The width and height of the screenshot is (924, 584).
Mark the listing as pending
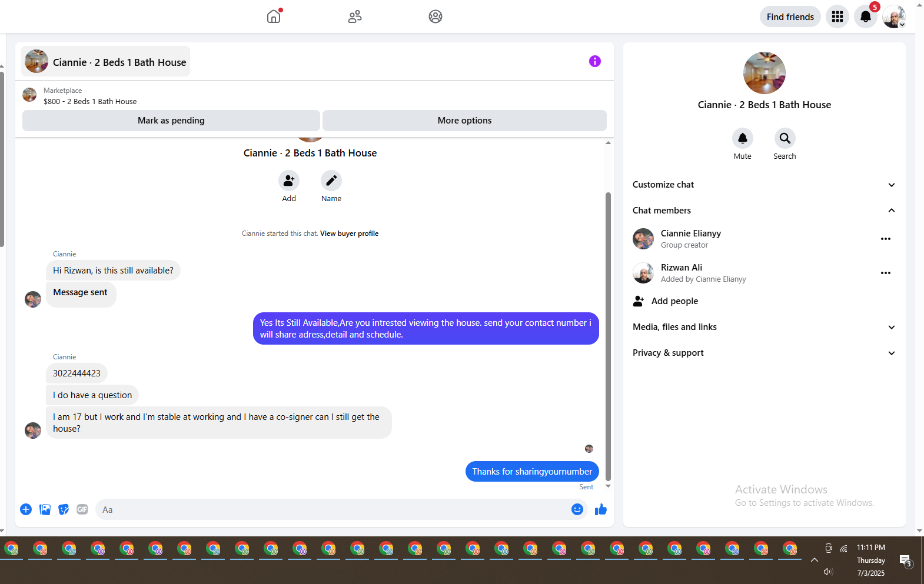pyautogui.click(x=171, y=121)
